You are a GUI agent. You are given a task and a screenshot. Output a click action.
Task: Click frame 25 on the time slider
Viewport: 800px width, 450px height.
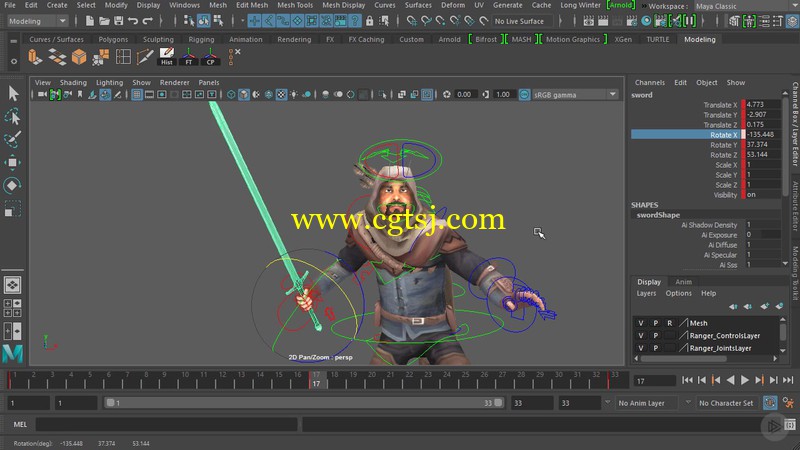[465, 378]
